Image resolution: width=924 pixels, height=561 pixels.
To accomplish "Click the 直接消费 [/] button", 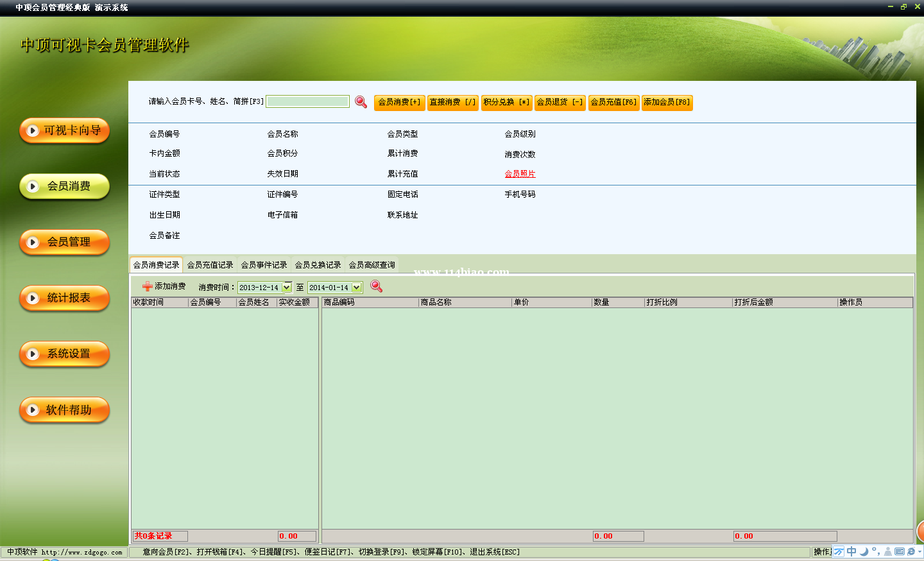I will tap(453, 102).
